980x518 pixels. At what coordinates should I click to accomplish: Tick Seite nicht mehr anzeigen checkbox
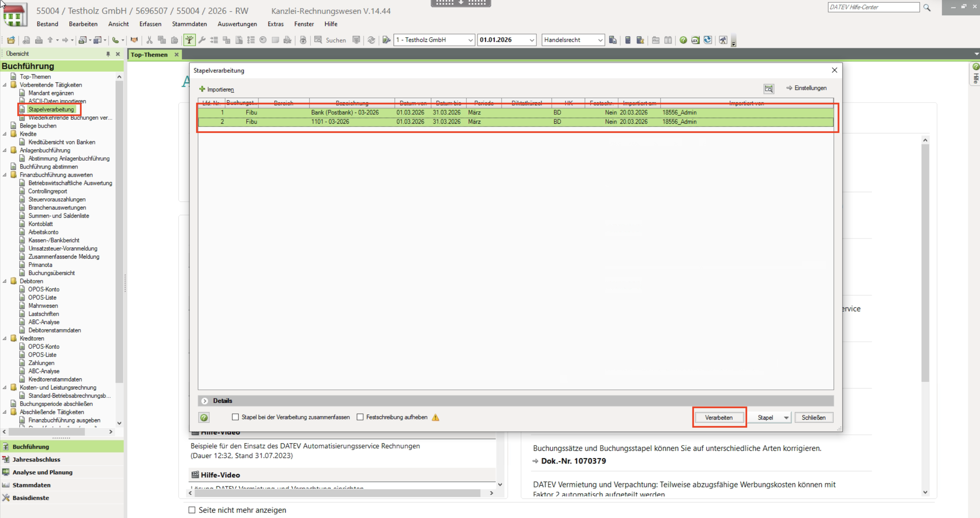coord(192,510)
